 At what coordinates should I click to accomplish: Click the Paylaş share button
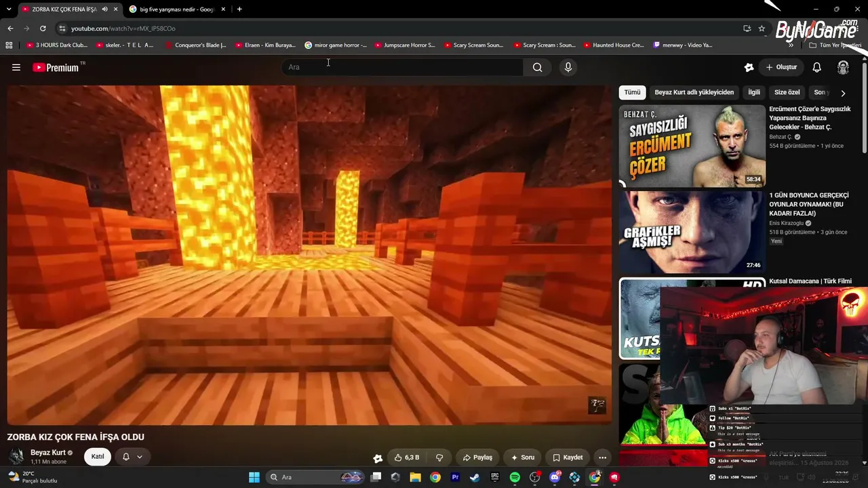(x=477, y=457)
